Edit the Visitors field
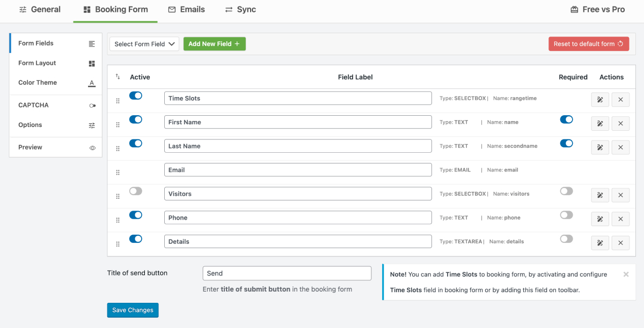This screenshot has width=644, height=328. tap(600, 195)
